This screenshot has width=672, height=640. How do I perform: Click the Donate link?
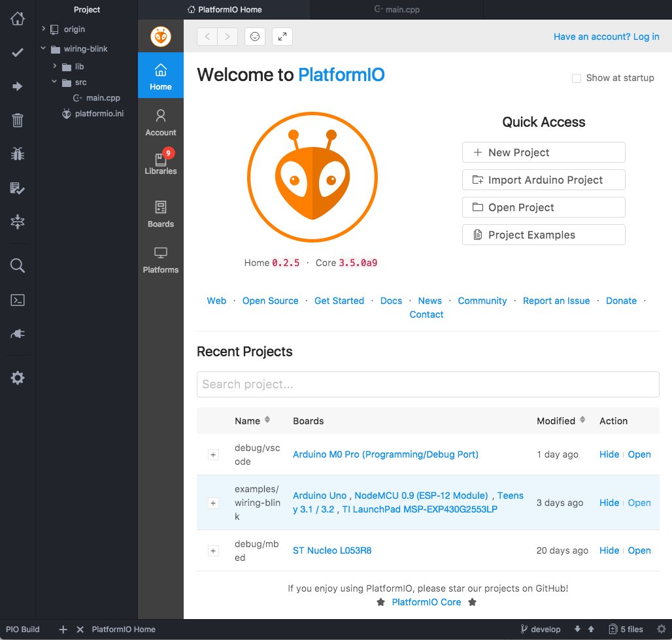pos(621,301)
